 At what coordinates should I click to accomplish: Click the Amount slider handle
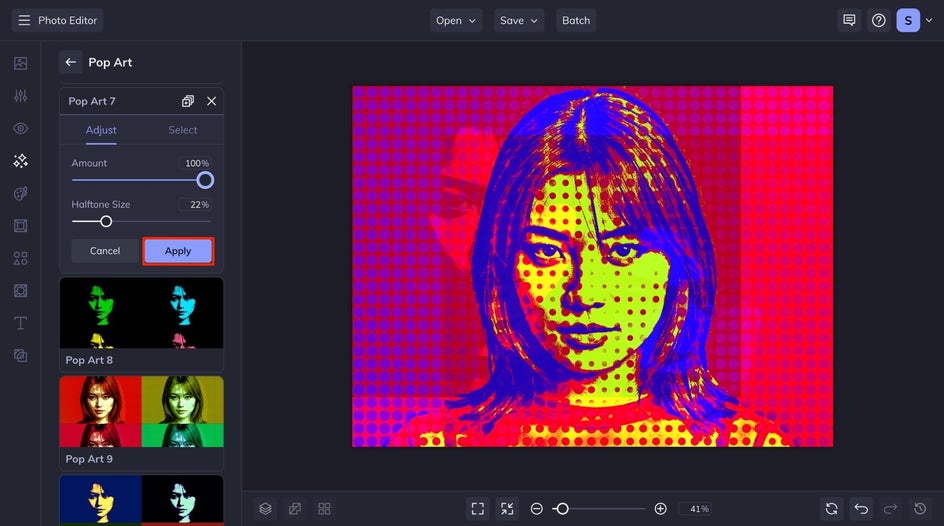click(x=205, y=180)
